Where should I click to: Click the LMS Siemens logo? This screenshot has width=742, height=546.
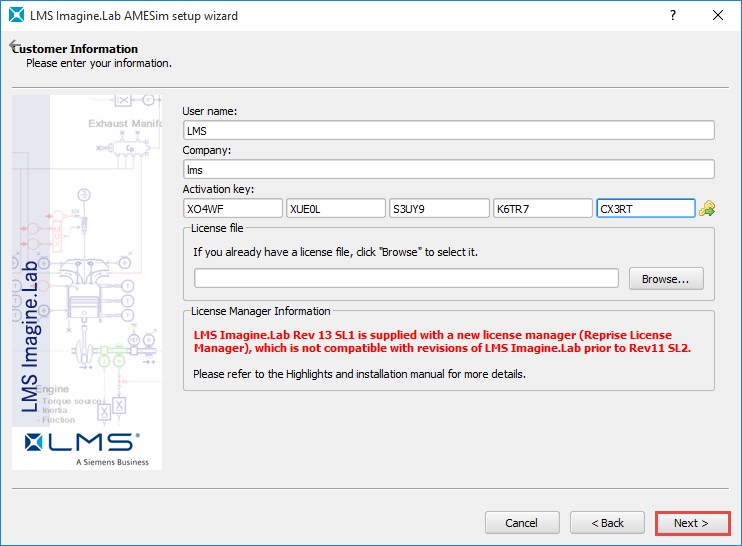coord(86,446)
